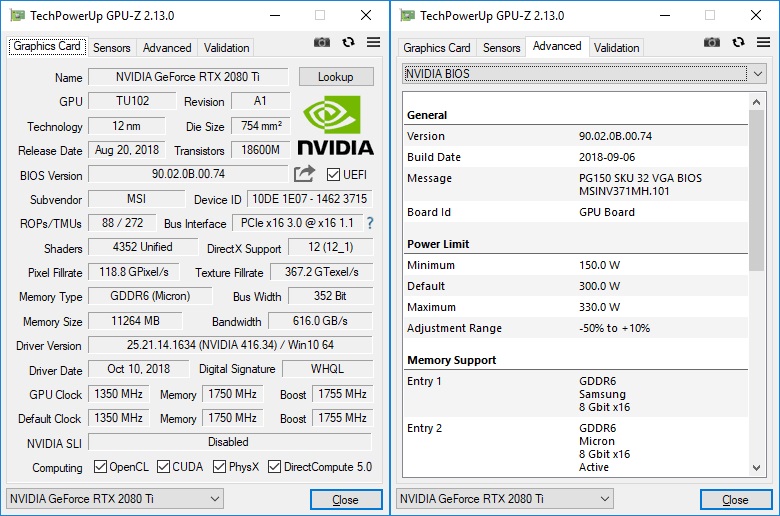Switch to Graphics Card tab in right window
This screenshot has height=516, width=780.
(437, 48)
